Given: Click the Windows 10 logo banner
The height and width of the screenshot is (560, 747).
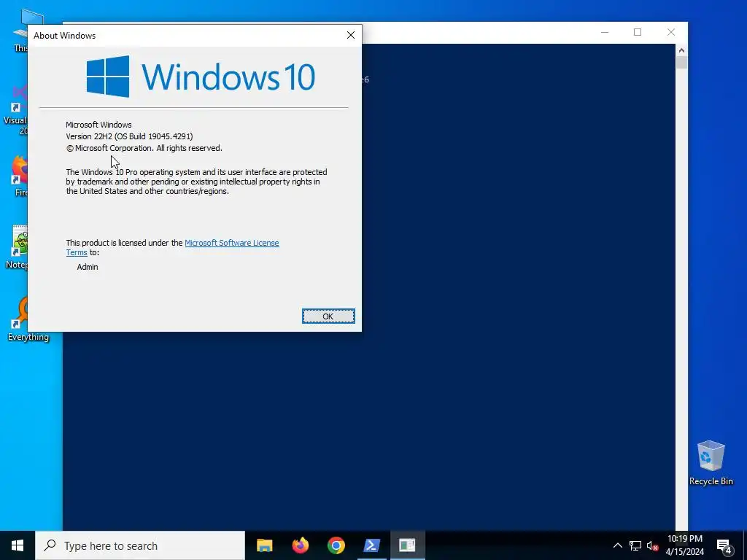Looking at the screenshot, I should pos(201,76).
